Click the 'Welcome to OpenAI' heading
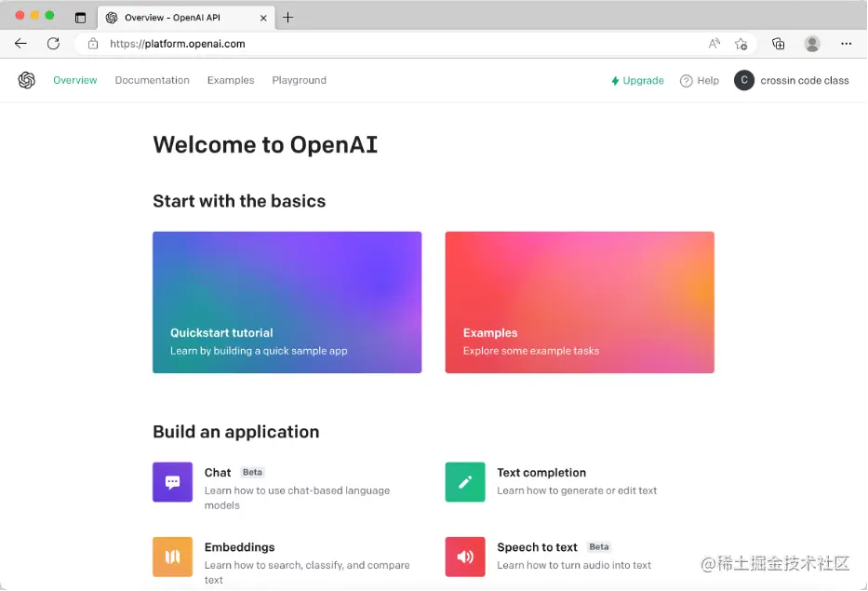The image size is (868, 591). pos(265,145)
